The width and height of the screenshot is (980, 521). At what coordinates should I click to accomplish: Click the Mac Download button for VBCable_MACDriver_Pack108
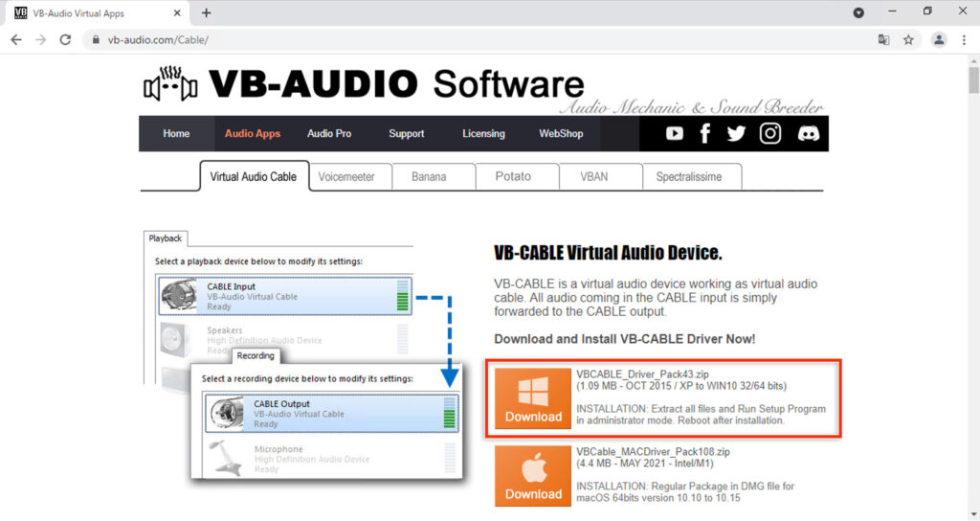pyautogui.click(x=532, y=476)
